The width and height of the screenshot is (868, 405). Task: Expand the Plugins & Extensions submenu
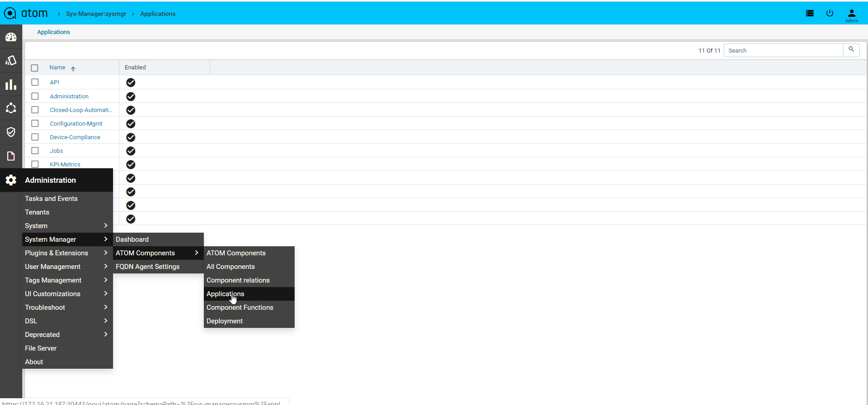click(67, 253)
